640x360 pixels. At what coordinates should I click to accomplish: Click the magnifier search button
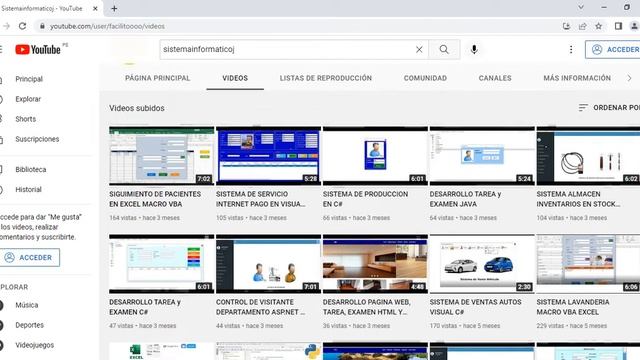(x=444, y=49)
